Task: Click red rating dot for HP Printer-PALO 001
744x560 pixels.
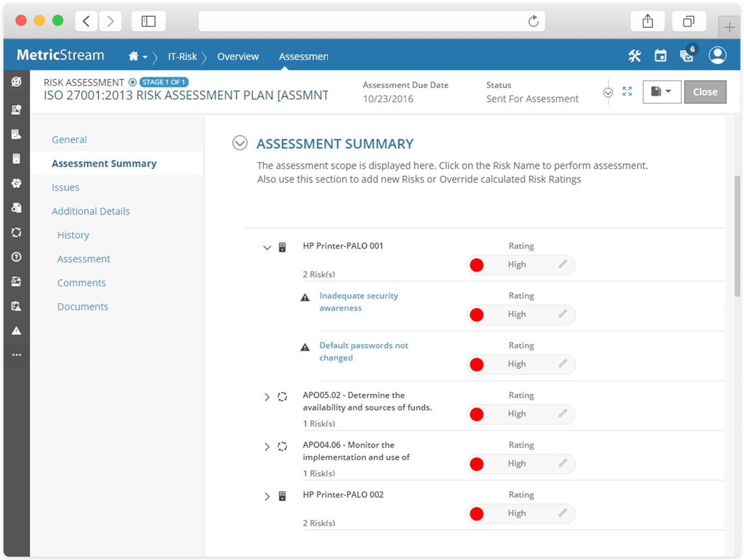Action: pyautogui.click(x=477, y=265)
